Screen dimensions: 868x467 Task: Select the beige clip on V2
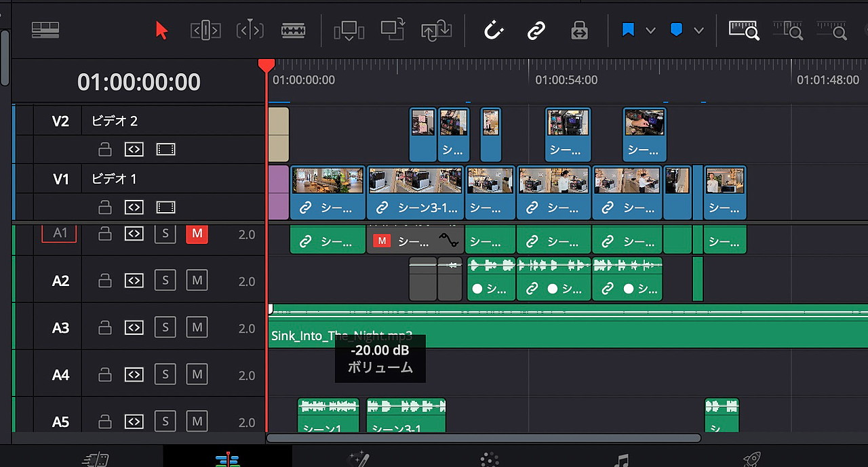(x=279, y=134)
